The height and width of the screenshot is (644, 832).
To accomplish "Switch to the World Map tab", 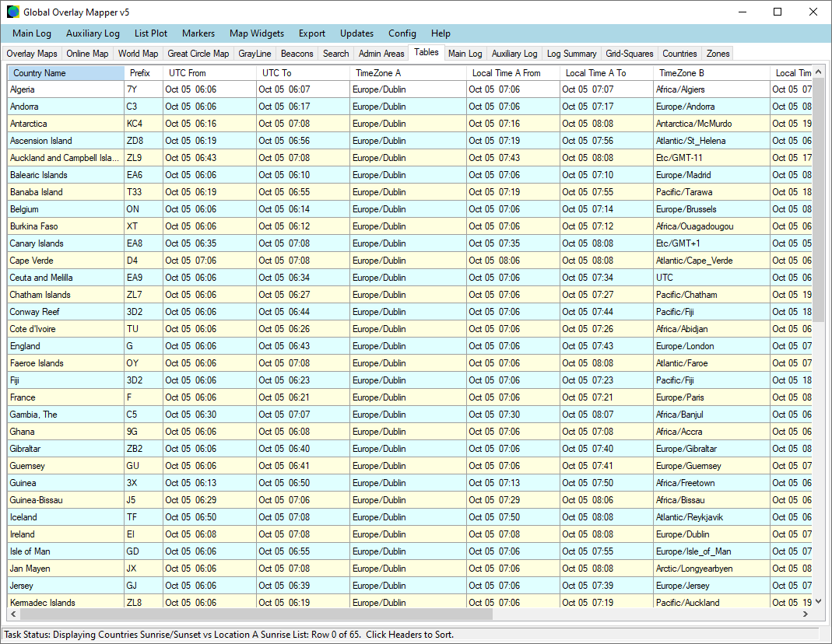I will point(138,54).
